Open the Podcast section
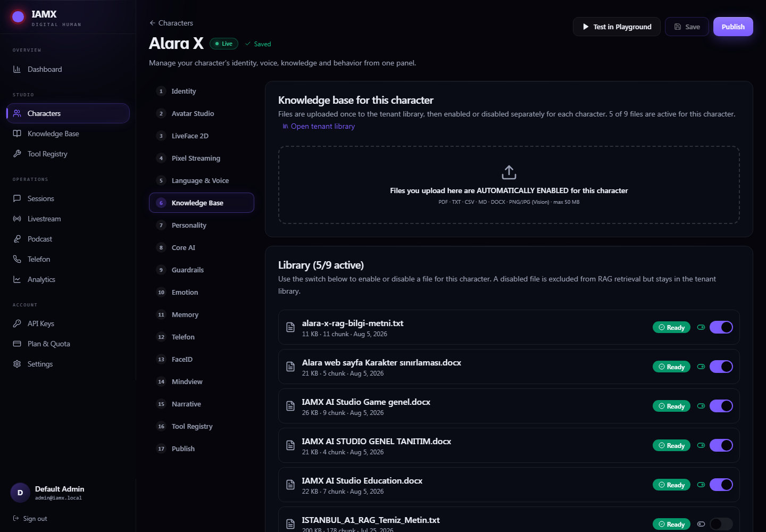This screenshot has width=766, height=532. point(68,239)
